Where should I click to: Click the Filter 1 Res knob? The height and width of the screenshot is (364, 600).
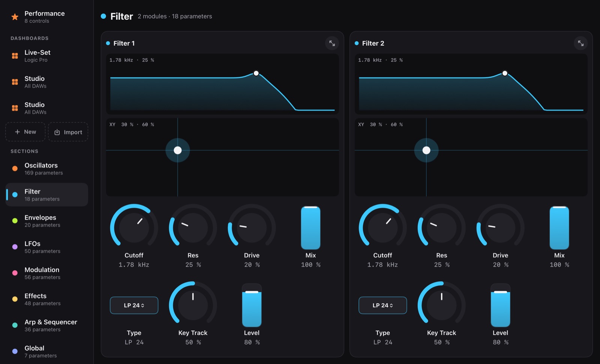(193, 228)
